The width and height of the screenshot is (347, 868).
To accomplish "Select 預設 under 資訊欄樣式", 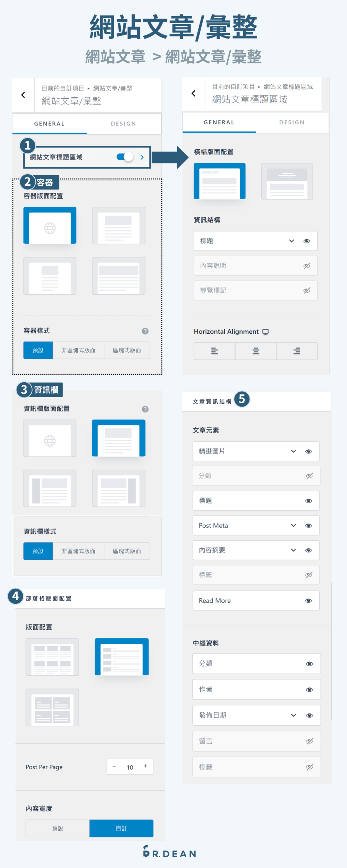I will 38,551.
